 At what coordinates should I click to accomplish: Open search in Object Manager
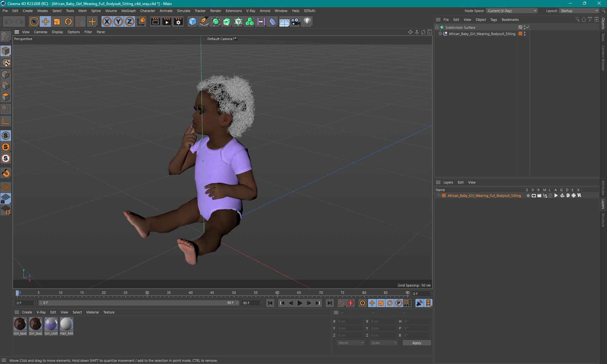point(577,20)
